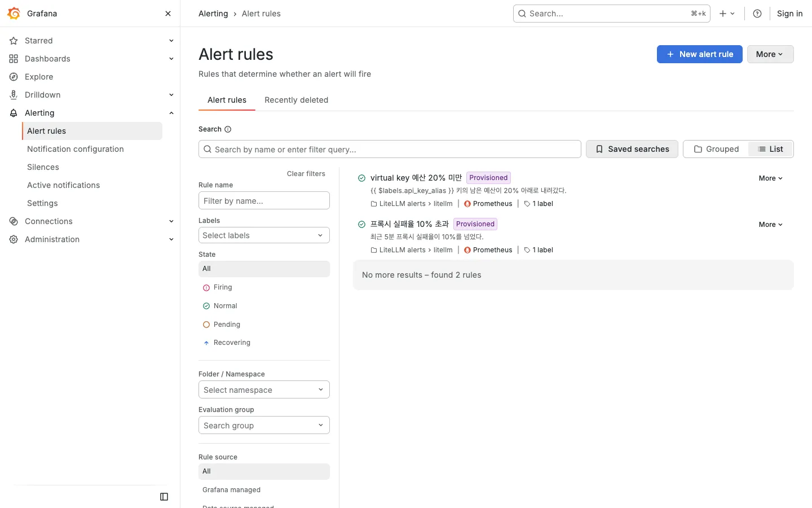812x508 pixels.
Task: Open Notification configuration in sidebar
Action: (x=76, y=149)
